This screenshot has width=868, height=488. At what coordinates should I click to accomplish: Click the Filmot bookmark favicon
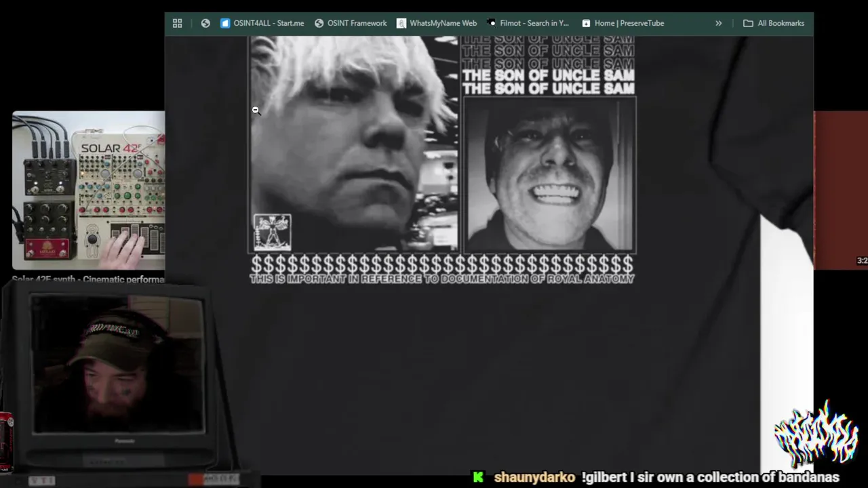tap(492, 23)
